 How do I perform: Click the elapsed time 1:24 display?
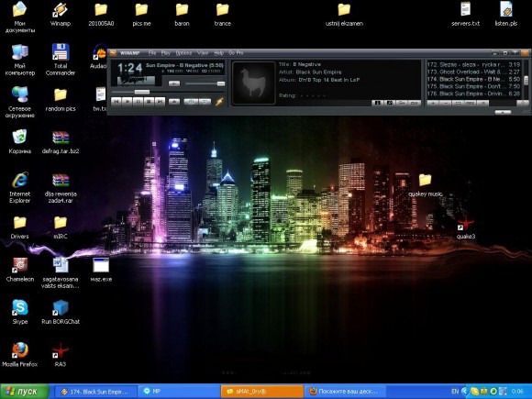pyautogui.click(x=130, y=68)
